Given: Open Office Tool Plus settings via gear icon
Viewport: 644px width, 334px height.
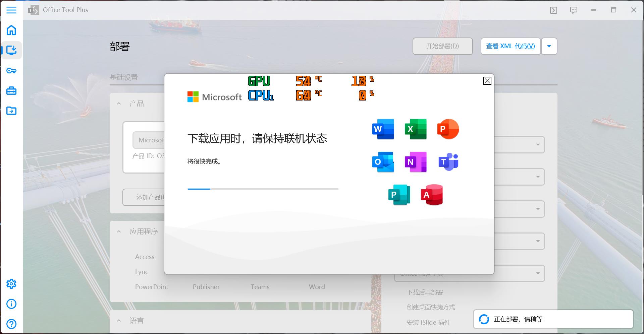Looking at the screenshot, I should pyautogui.click(x=11, y=284).
